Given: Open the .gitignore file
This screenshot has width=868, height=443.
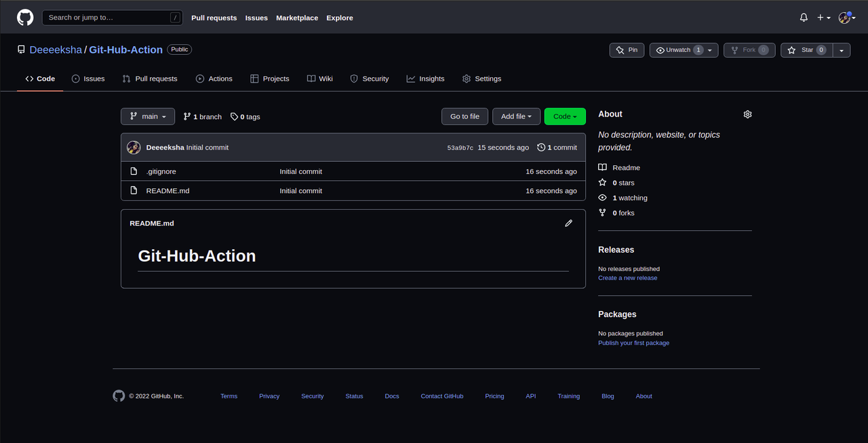Looking at the screenshot, I should (x=161, y=171).
